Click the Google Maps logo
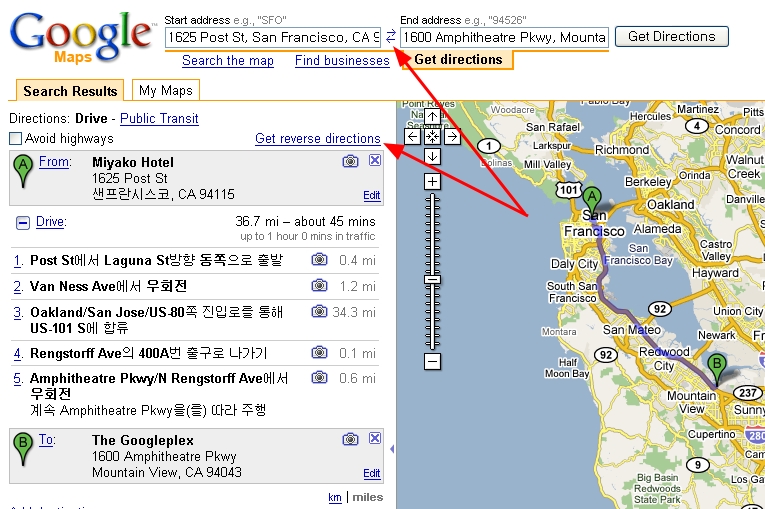Screen dimensions: 765x509 coord(81,38)
